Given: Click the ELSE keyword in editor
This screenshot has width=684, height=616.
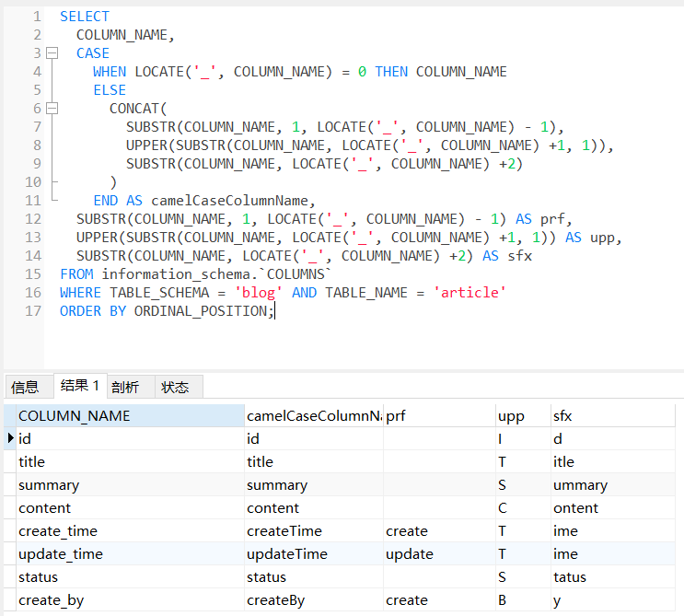Looking at the screenshot, I should click(110, 90).
